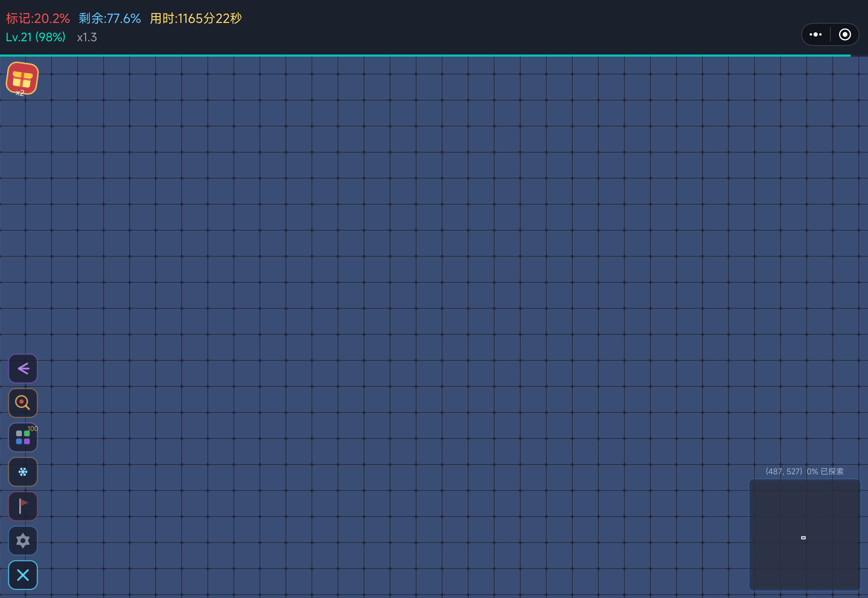This screenshot has height=598, width=868.
Task: Click the 标记:20.2% flagged stat
Action: click(38, 18)
